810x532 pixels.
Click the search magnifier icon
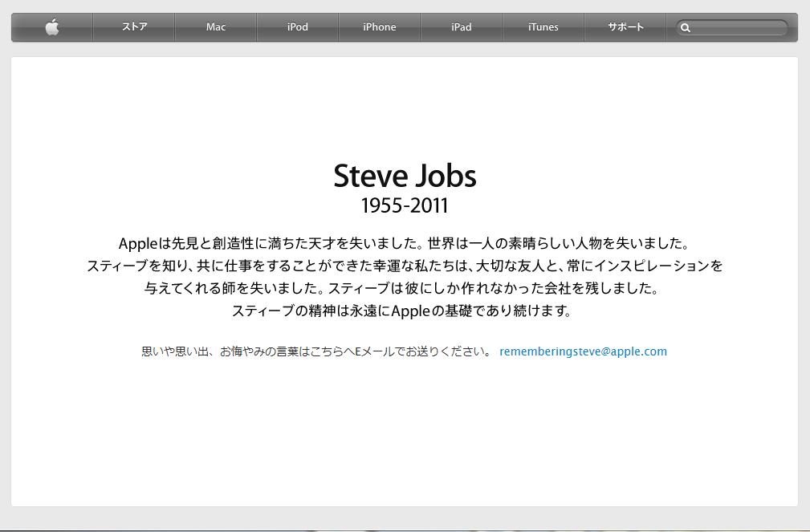coord(686,28)
